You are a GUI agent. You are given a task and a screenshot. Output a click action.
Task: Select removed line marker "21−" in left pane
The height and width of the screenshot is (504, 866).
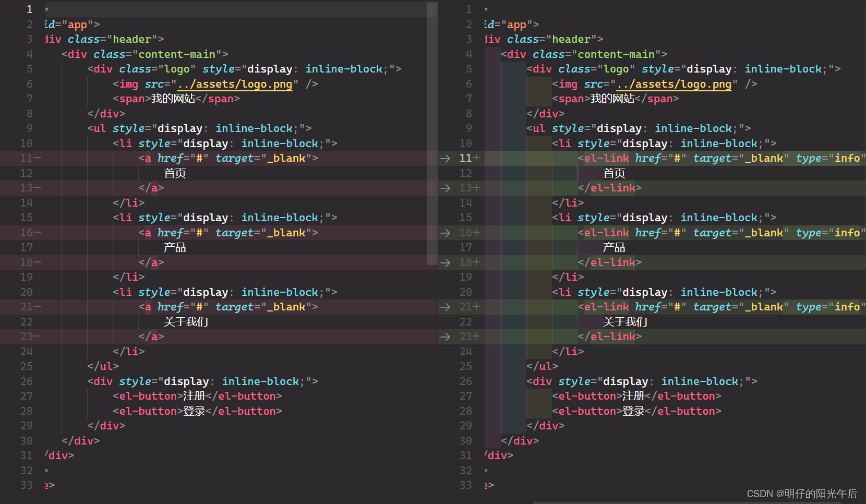pos(31,307)
